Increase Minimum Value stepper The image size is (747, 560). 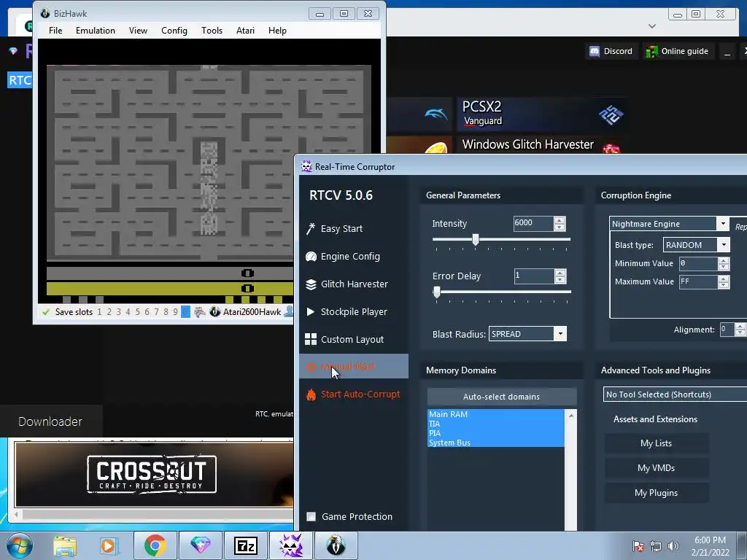[x=724, y=260]
